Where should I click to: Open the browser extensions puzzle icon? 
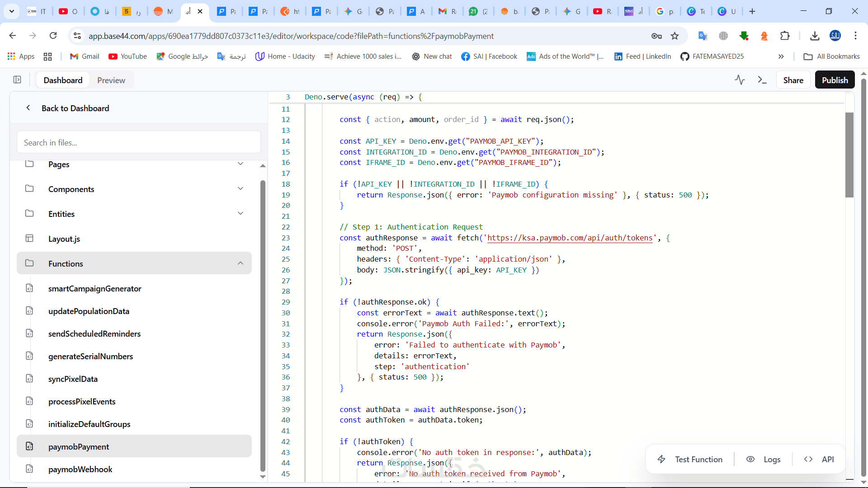785,36
